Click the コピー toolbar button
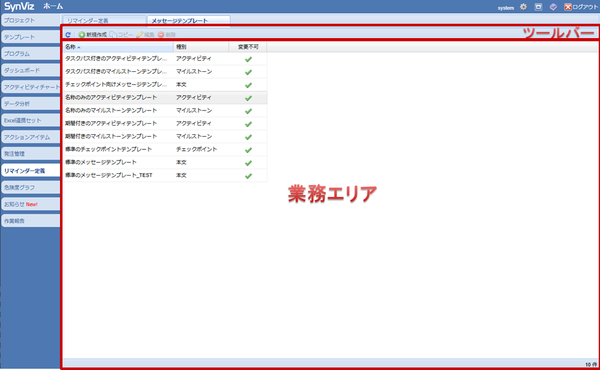The height and width of the screenshot is (370, 600). (x=121, y=34)
